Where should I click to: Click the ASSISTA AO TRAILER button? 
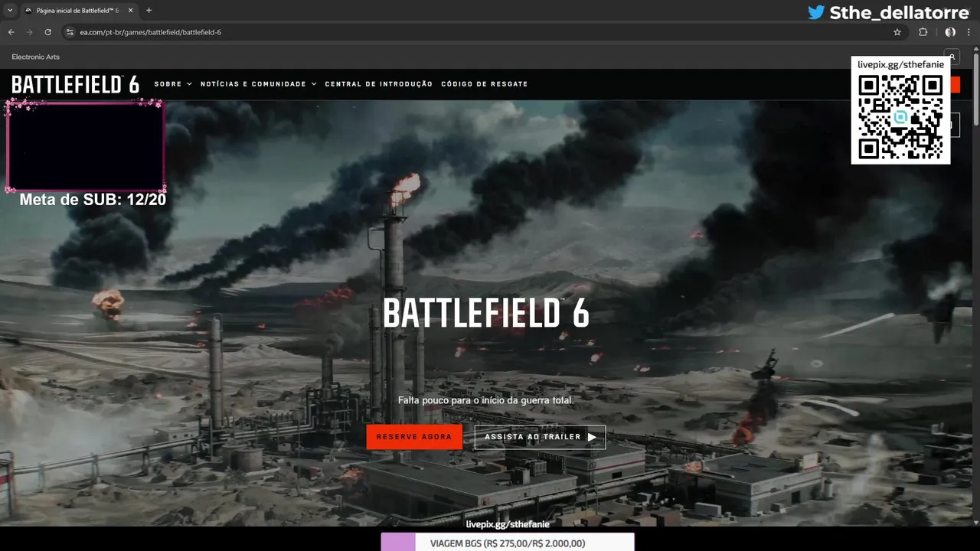tap(540, 437)
